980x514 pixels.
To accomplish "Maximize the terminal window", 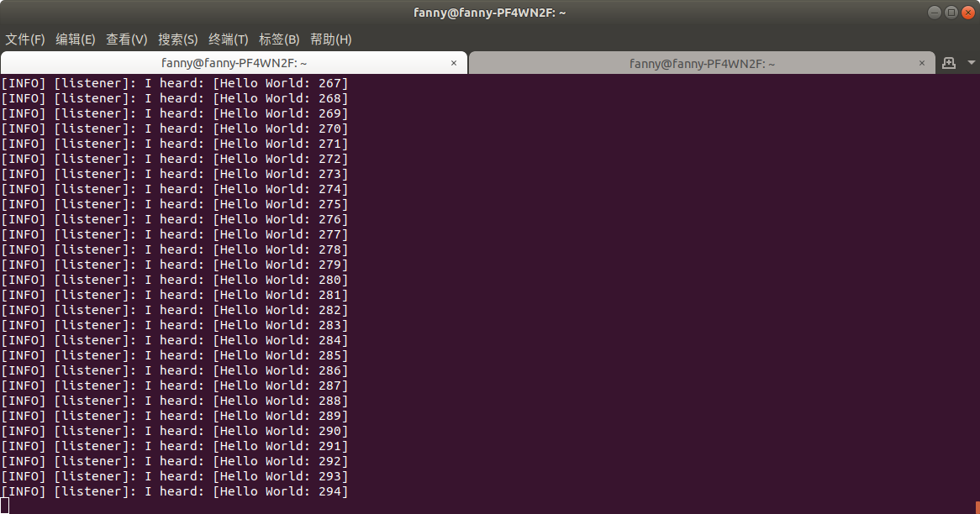I will (x=951, y=12).
